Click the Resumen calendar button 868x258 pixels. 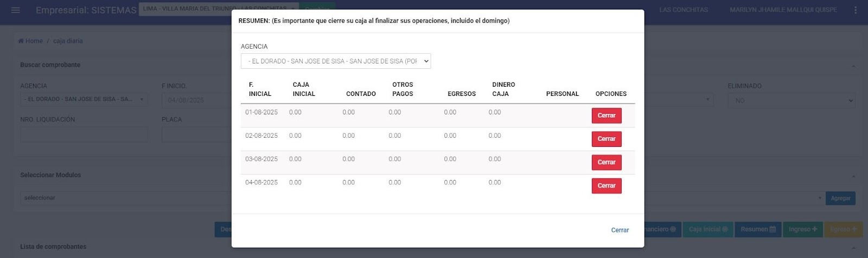pyautogui.click(x=758, y=229)
